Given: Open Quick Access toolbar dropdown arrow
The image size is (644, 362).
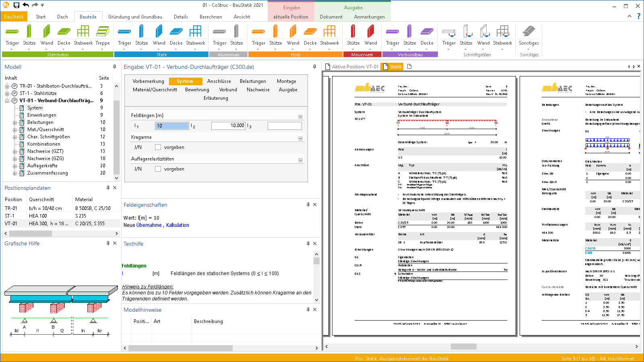Looking at the screenshot, I should [x=42, y=5].
